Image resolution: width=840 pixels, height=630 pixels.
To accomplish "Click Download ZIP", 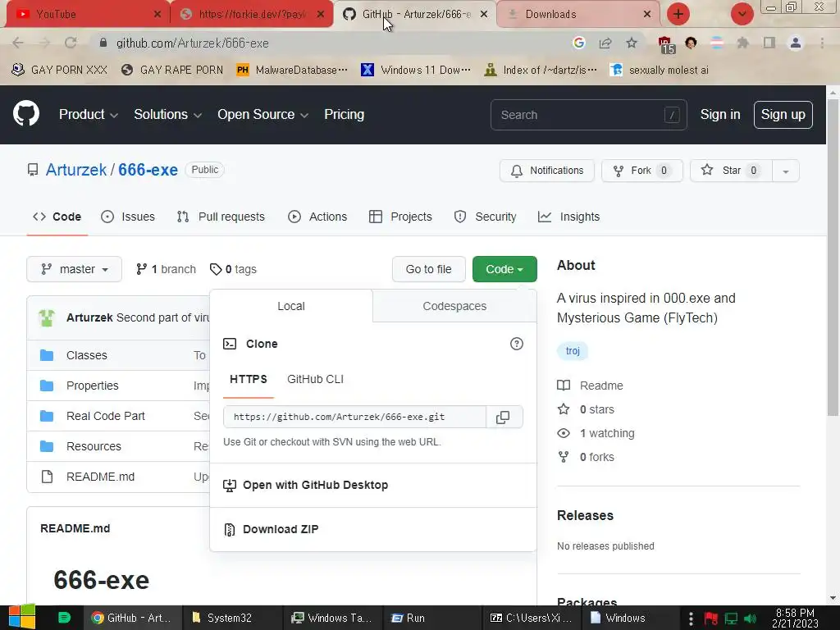I will [x=281, y=529].
